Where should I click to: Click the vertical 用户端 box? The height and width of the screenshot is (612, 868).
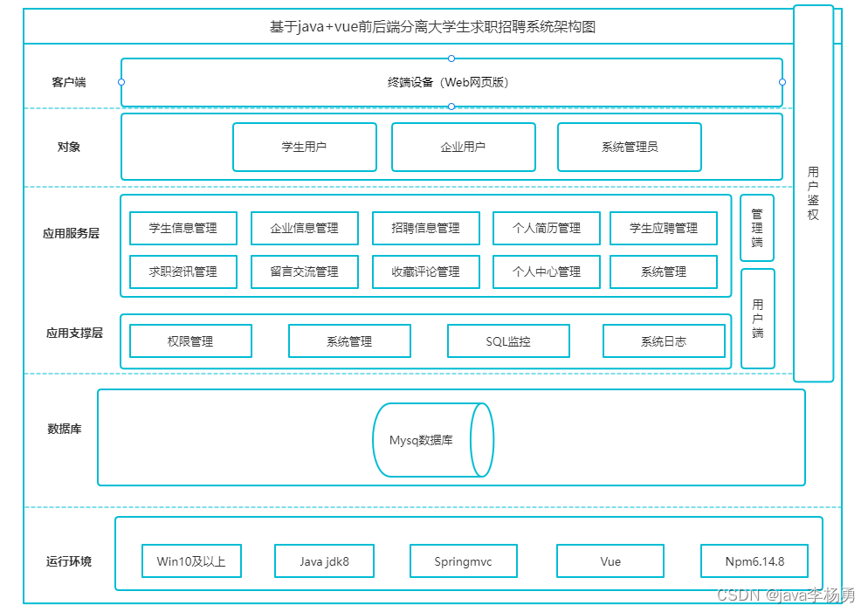757,319
